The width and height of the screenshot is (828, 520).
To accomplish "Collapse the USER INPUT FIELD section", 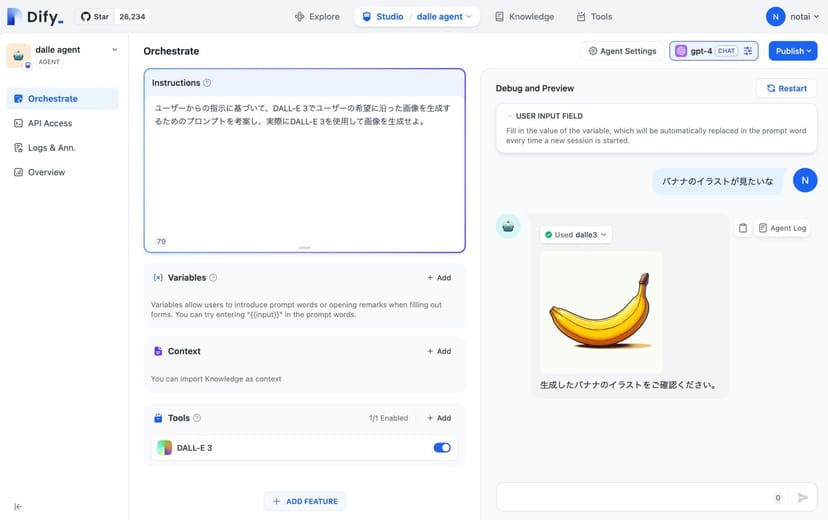I will coord(510,116).
